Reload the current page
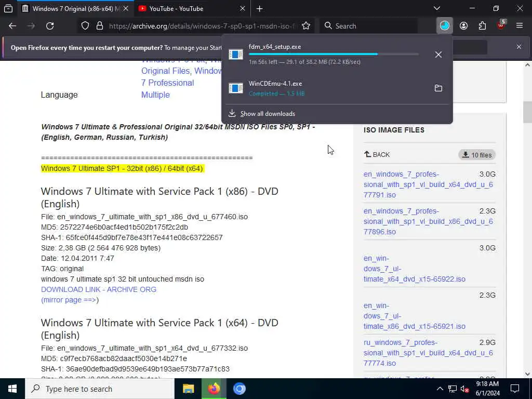The height and width of the screenshot is (399, 532). tap(50, 26)
